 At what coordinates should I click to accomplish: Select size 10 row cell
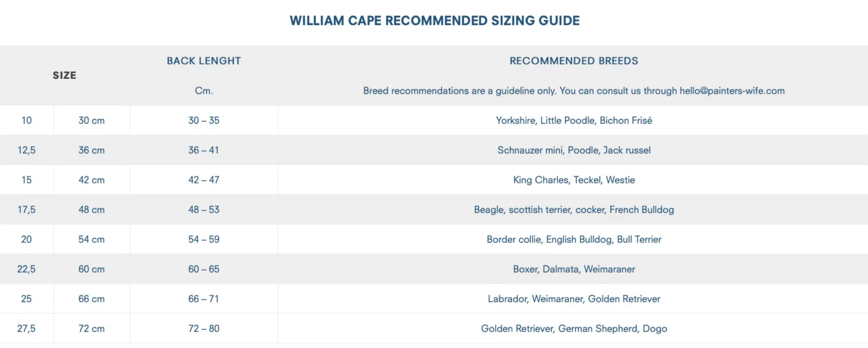coord(26,121)
